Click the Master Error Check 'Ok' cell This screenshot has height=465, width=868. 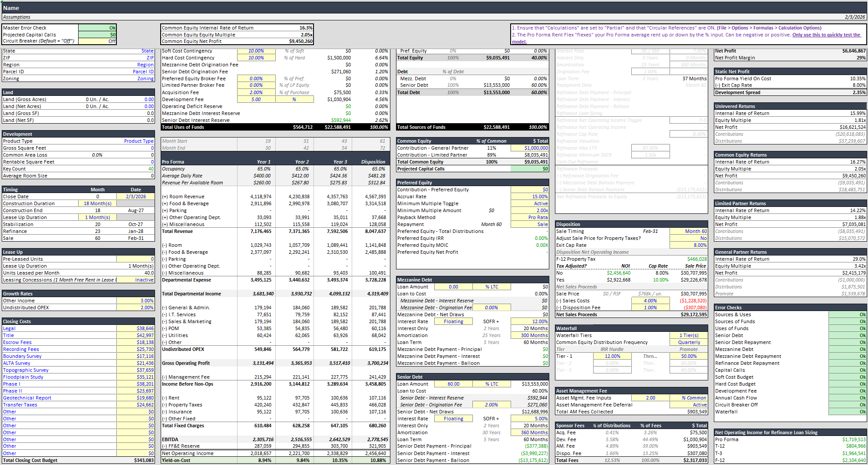pos(97,28)
